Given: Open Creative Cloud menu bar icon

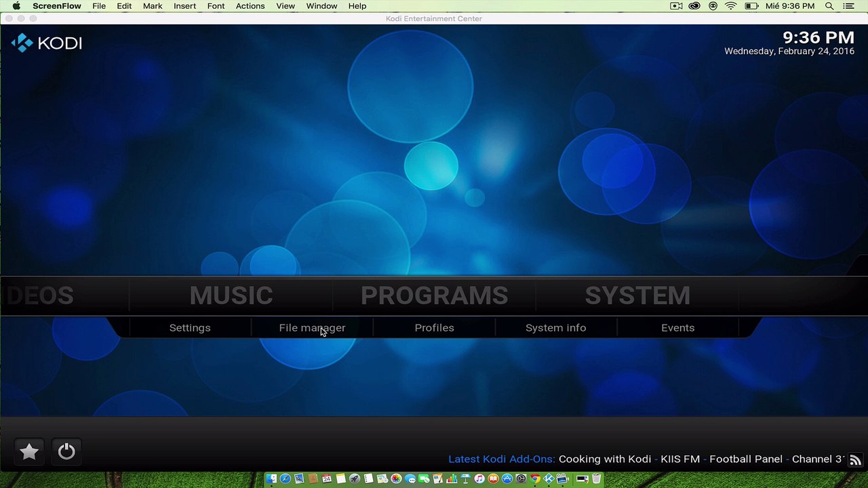Looking at the screenshot, I should tap(694, 6).
